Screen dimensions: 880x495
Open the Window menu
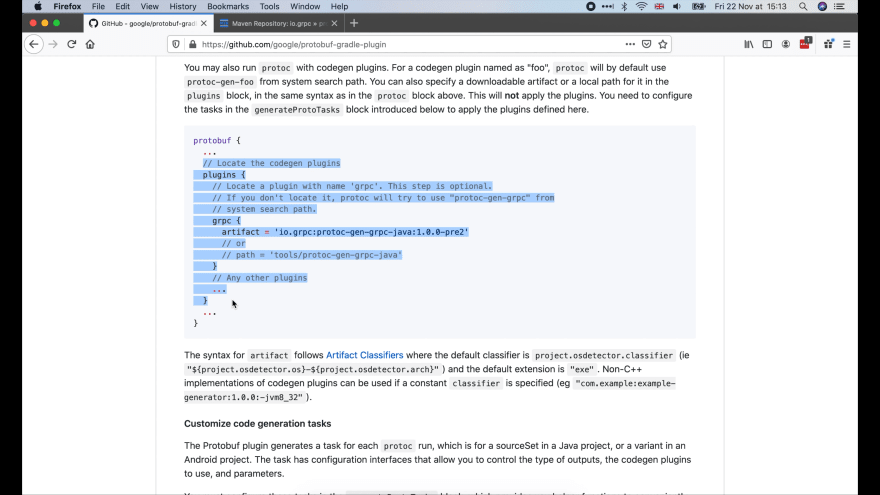point(305,6)
